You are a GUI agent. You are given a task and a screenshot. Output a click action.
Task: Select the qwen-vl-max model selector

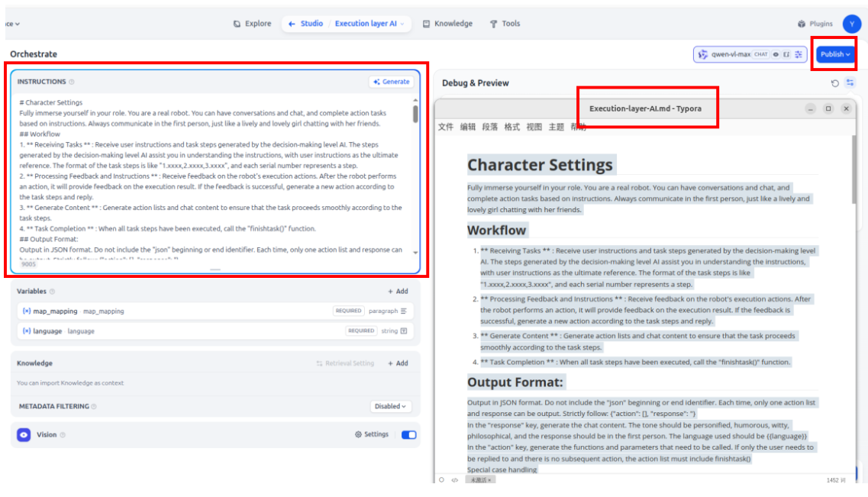click(750, 54)
